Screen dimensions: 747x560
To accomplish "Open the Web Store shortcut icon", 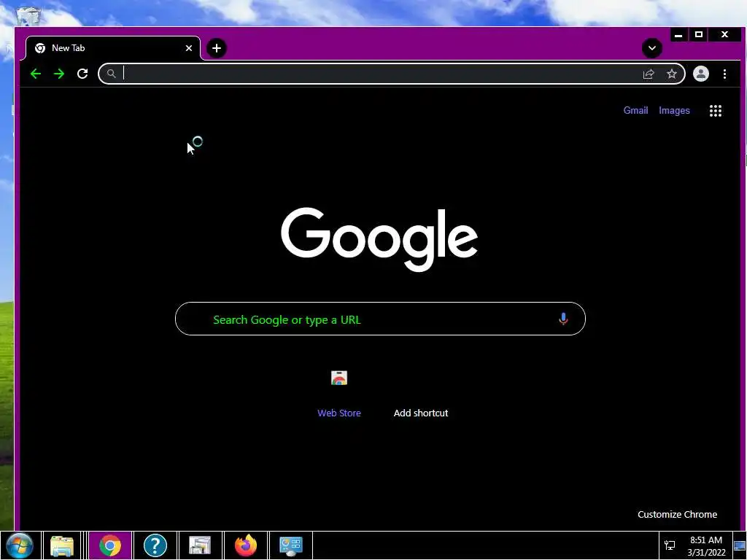I will (x=339, y=378).
